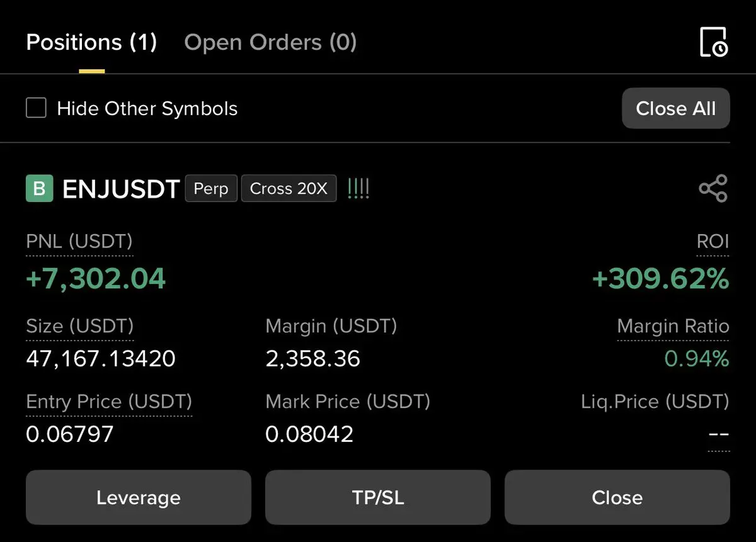Tap the ROI label for details
Image resolution: width=756 pixels, height=542 pixels.
[713, 242]
